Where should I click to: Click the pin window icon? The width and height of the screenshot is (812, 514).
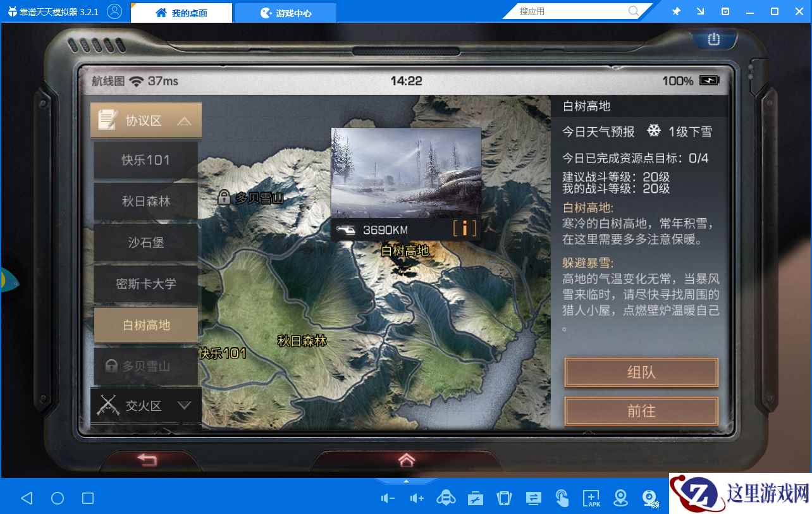676,11
